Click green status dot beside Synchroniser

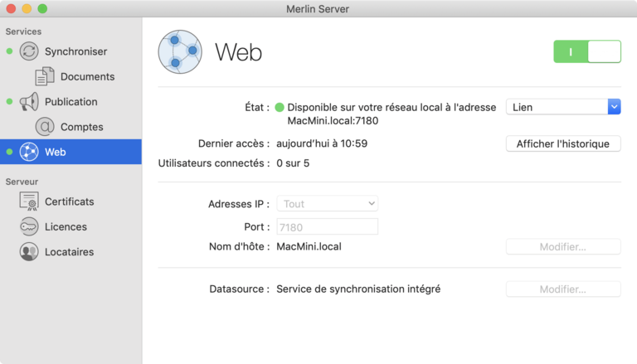pos(9,51)
